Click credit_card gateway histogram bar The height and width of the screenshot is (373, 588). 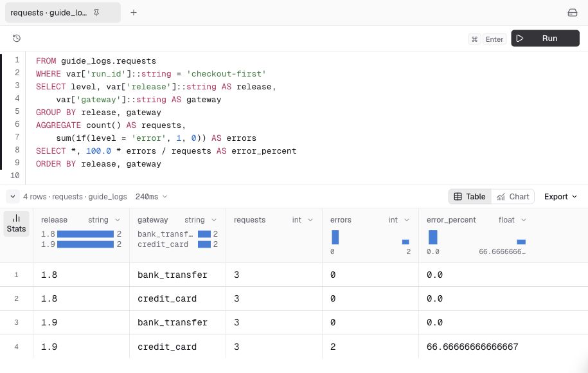tap(204, 244)
